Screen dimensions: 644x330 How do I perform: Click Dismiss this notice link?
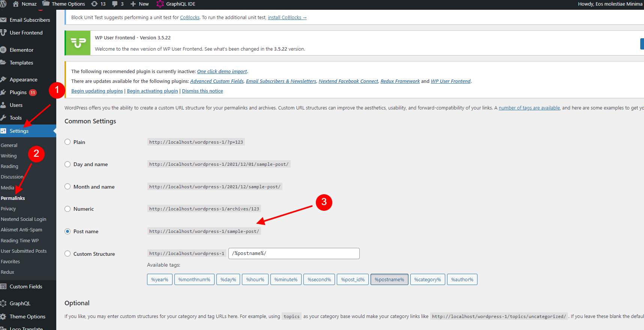(203, 91)
